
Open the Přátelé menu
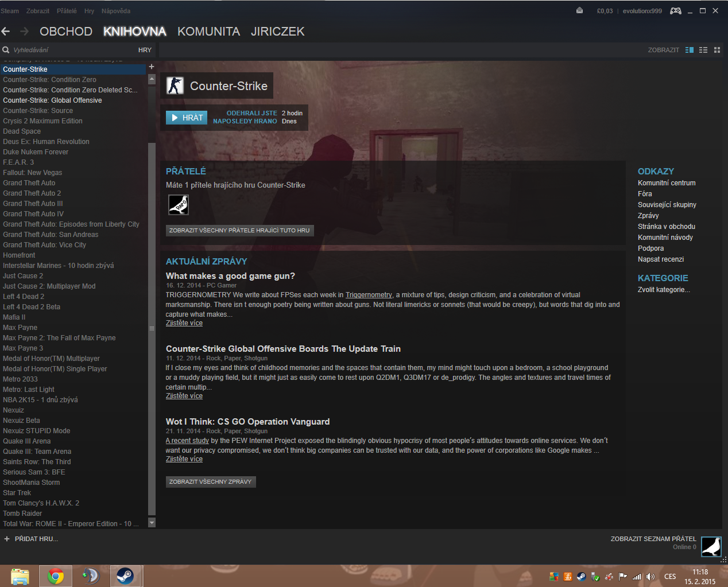[67, 11]
